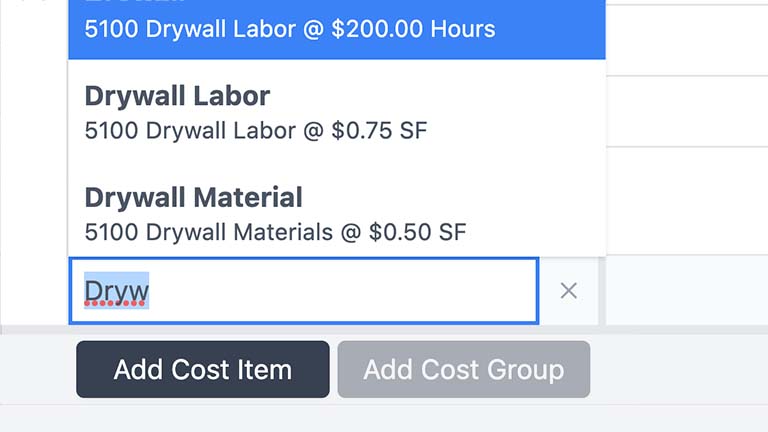Click the bold Drywall Material title

click(x=193, y=197)
